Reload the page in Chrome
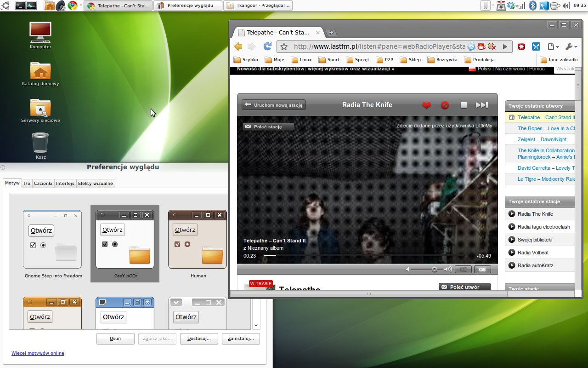 point(267,46)
